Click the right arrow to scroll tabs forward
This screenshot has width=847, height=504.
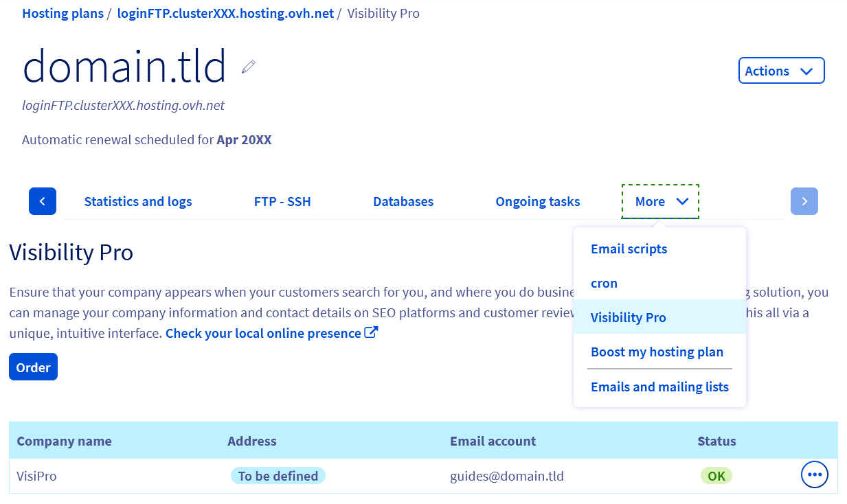(804, 201)
